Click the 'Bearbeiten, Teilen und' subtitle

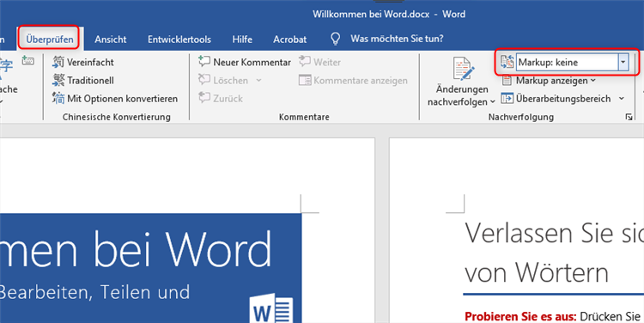(94, 292)
